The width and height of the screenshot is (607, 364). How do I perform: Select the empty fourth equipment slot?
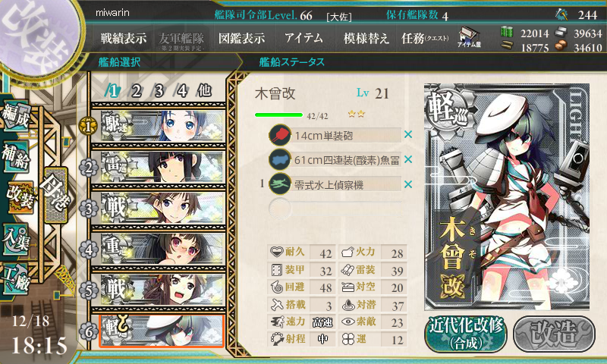pos(335,209)
